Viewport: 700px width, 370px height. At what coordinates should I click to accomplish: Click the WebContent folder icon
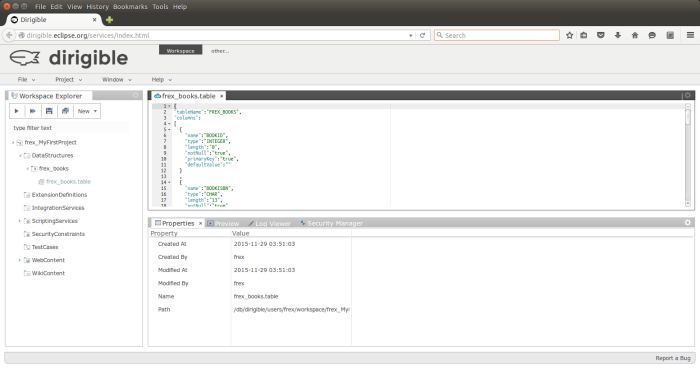27,260
